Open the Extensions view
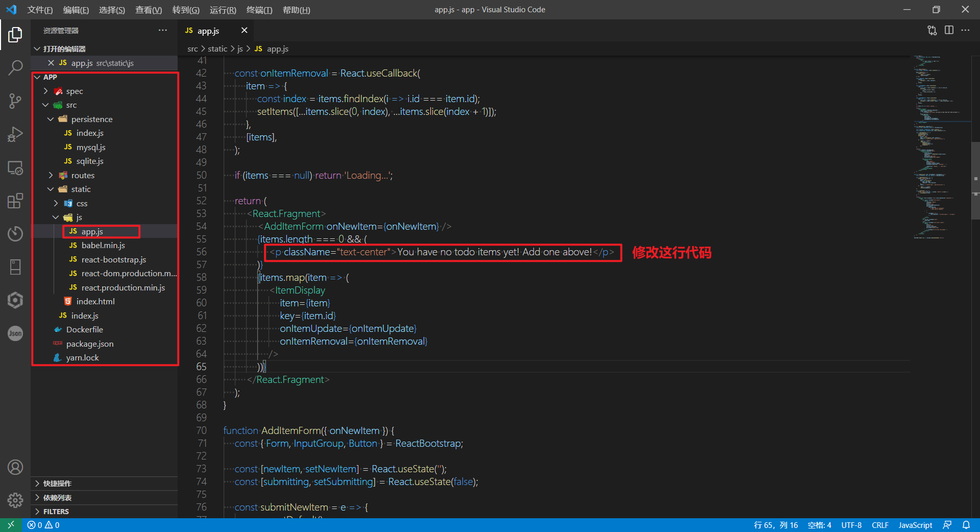 [x=15, y=201]
